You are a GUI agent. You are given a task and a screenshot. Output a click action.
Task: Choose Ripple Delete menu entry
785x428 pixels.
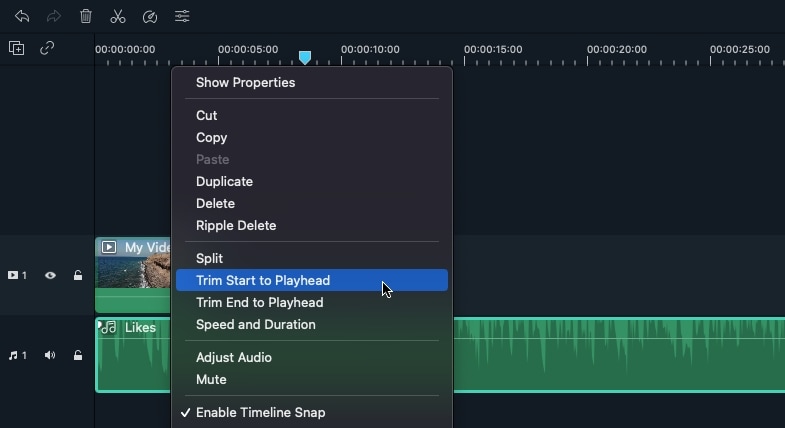point(236,225)
